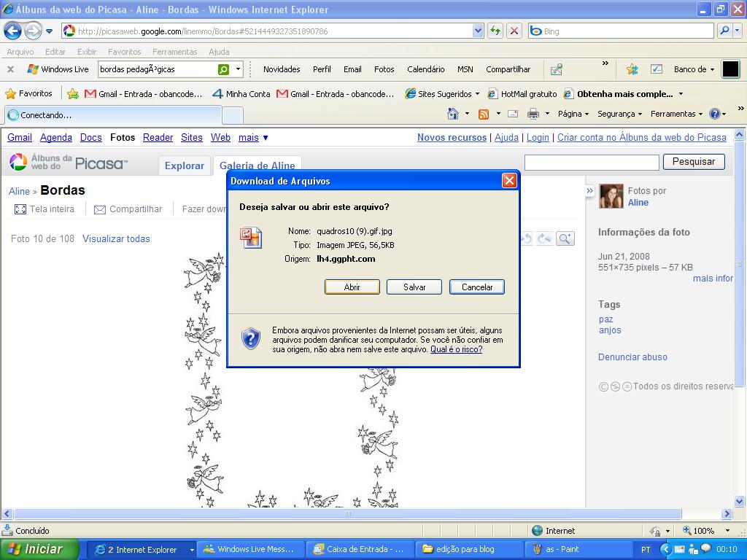Click the Stop loading red X icon
The width and height of the screenshot is (747, 560).
[x=514, y=31]
